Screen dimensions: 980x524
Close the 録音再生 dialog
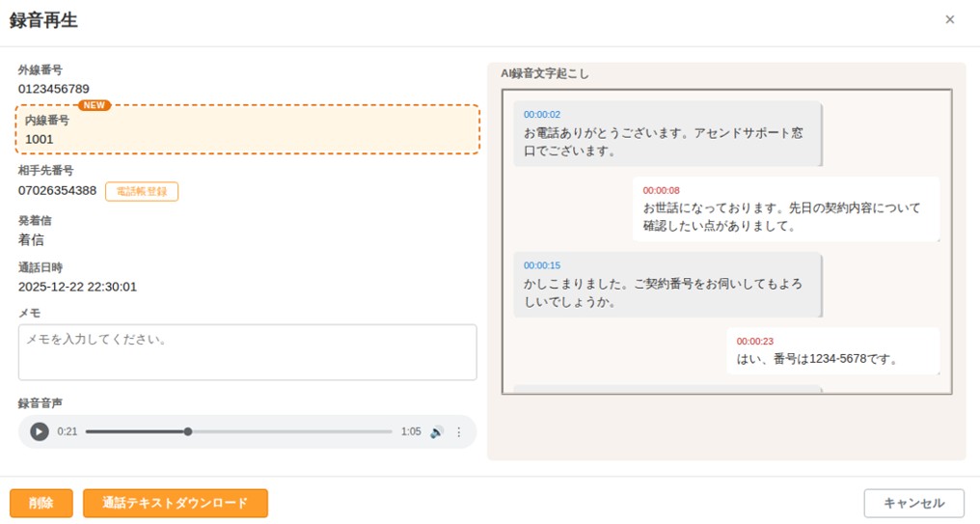[x=949, y=19]
